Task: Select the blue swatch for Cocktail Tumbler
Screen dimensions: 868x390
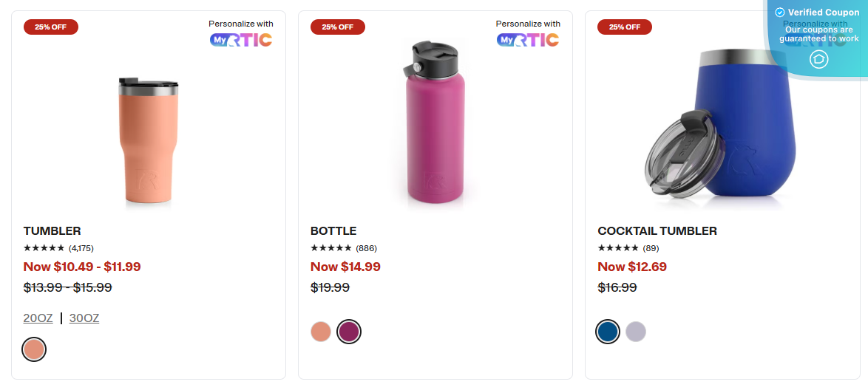Action: 608,332
